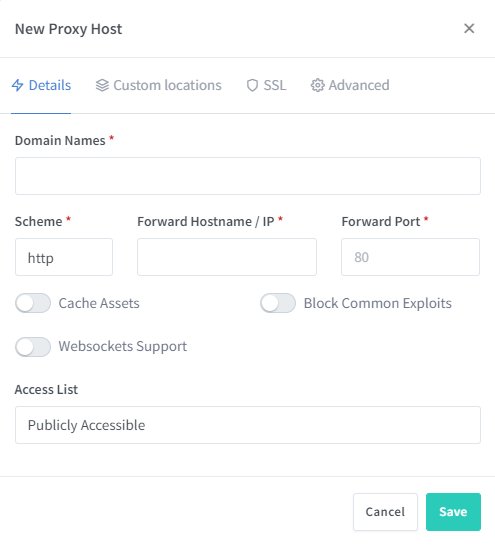The height and width of the screenshot is (545, 495).
Task: Cancel the proxy host creation
Action: coord(385,512)
